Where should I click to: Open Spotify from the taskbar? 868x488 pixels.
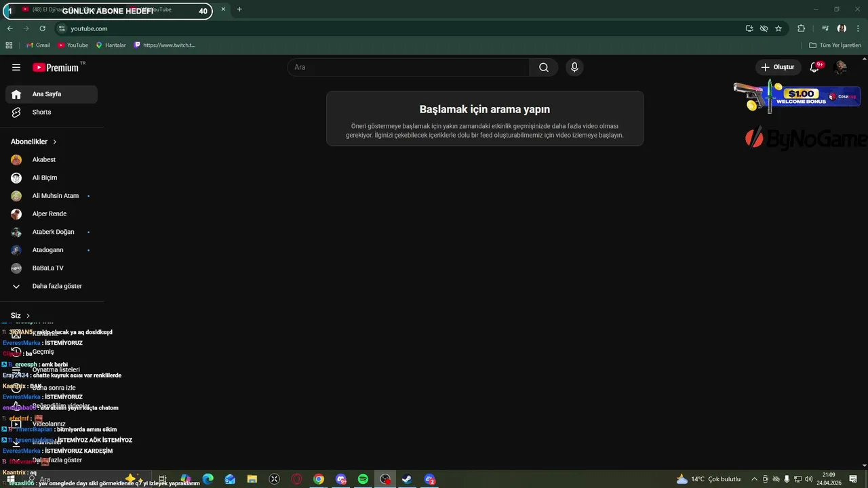point(363,479)
